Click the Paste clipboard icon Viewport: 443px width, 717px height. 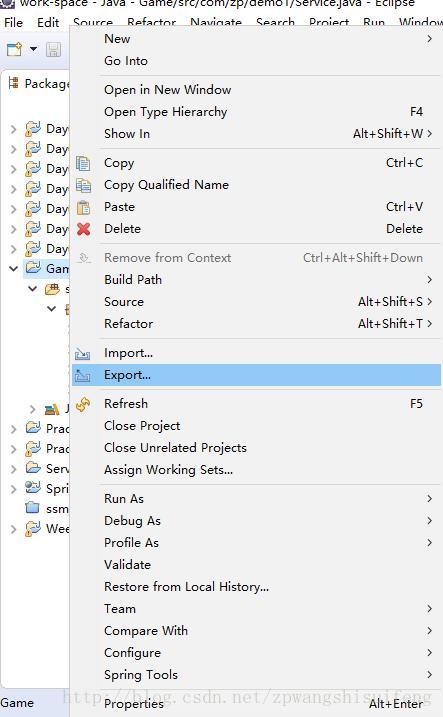pyautogui.click(x=83, y=207)
